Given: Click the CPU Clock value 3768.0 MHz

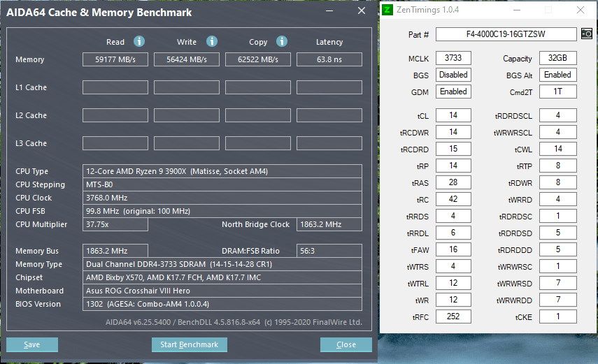Looking at the screenshot, I should coord(222,198).
